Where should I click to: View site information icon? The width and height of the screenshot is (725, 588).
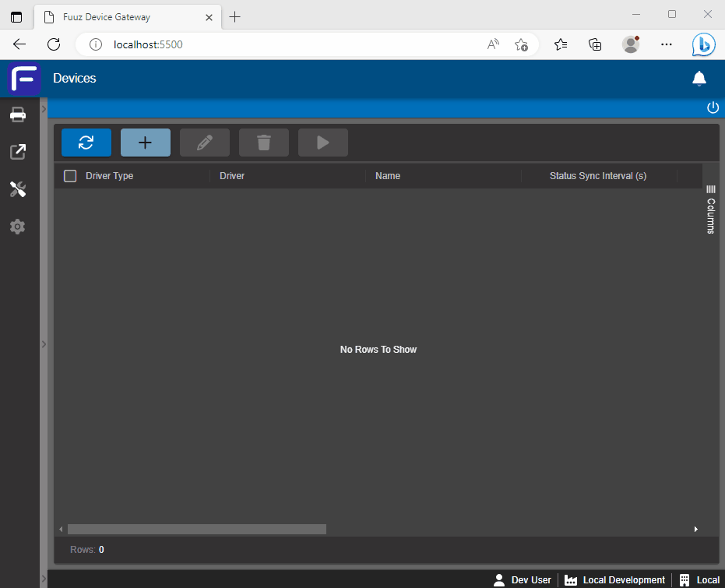96,44
